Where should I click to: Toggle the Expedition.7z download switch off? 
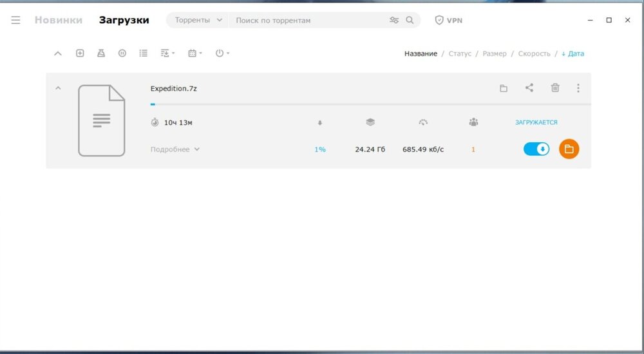[x=536, y=149]
